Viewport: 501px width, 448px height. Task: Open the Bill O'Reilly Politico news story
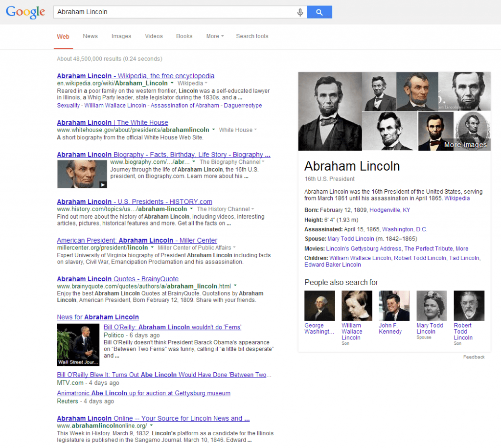[172, 327]
